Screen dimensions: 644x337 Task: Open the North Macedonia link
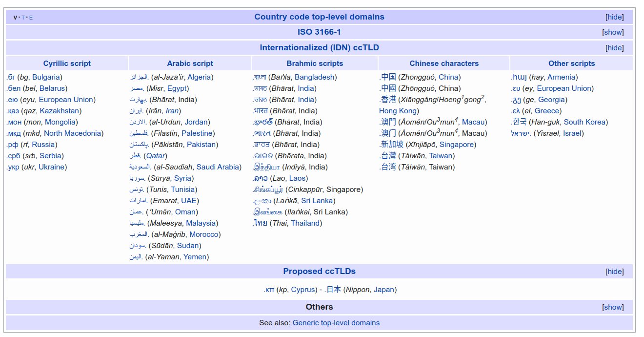[x=72, y=133]
